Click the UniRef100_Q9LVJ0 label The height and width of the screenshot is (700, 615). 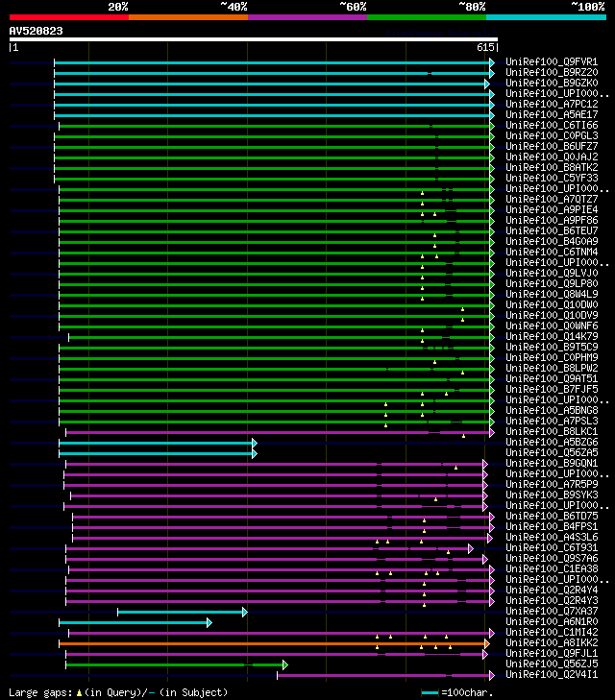pos(552,274)
